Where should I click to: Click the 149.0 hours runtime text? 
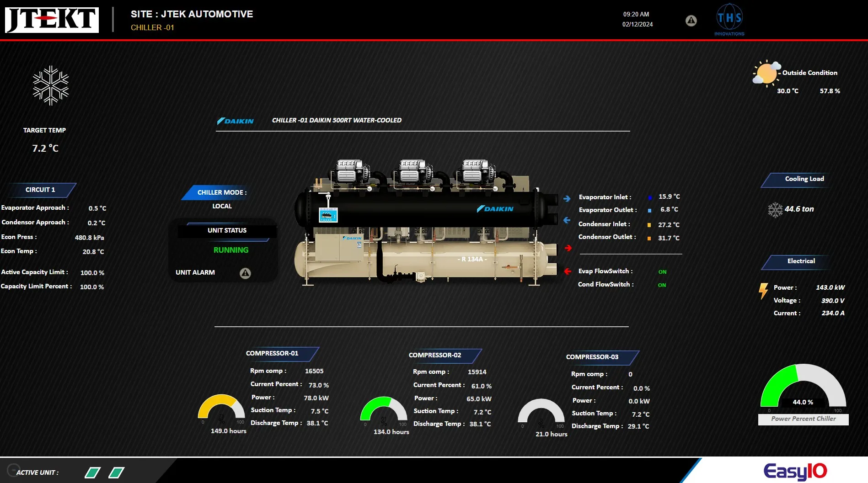pyautogui.click(x=228, y=431)
